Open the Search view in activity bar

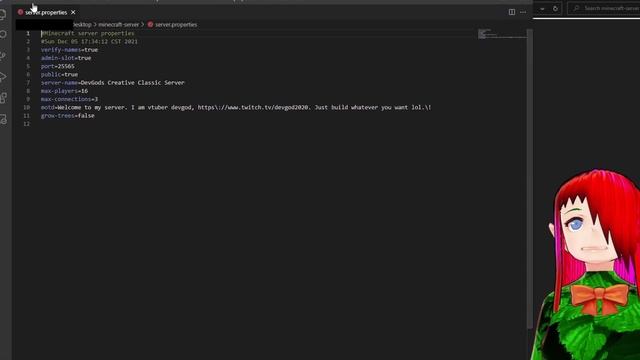click(3, 35)
